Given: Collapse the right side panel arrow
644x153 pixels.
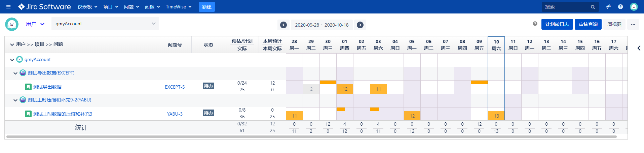Looking at the screenshot, I should (x=639, y=48).
